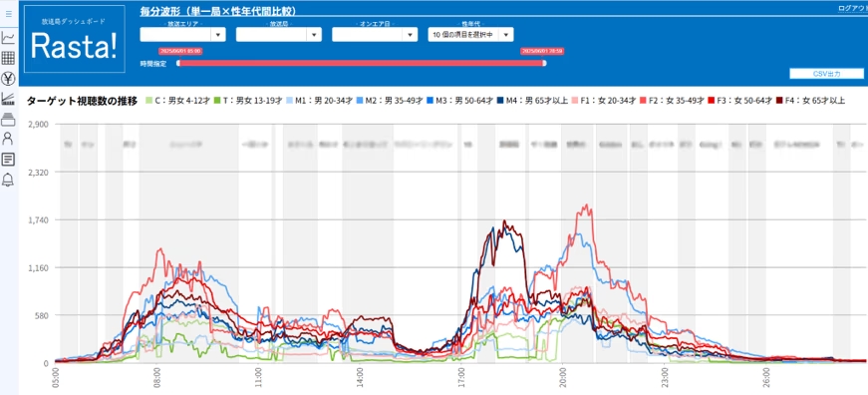Click the 580 y-axis label
The height and width of the screenshot is (395, 868).
[x=42, y=315]
